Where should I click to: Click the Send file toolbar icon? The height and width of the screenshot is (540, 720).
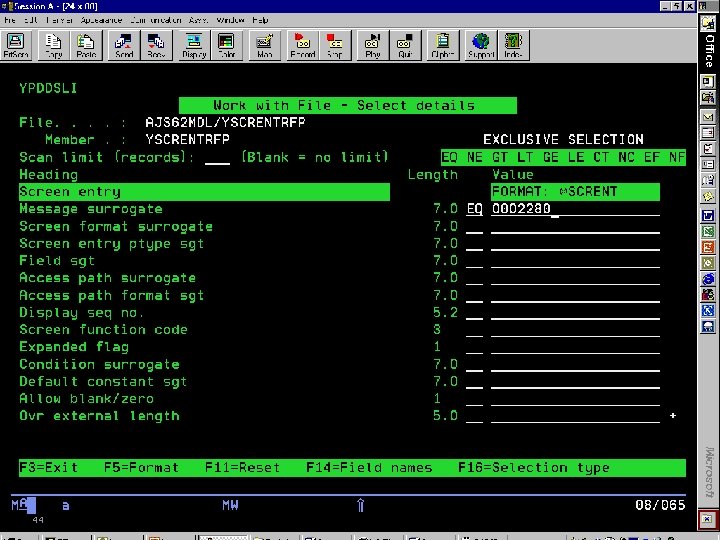124,45
